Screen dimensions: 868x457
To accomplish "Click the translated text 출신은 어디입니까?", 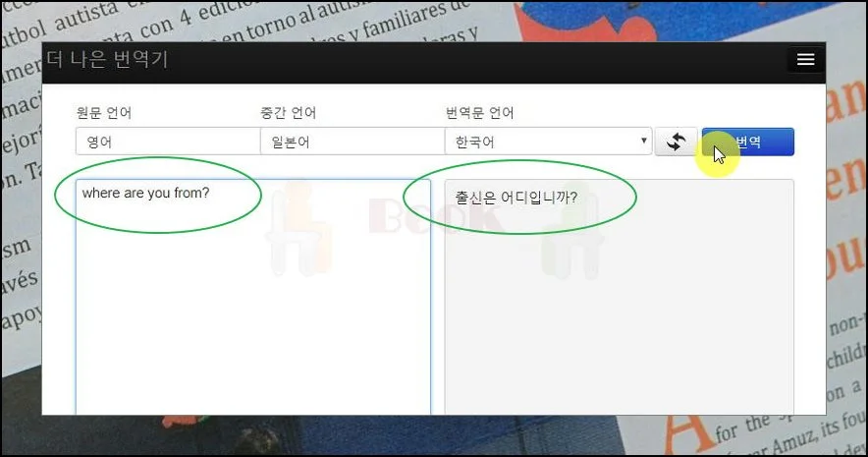I will point(515,198).
